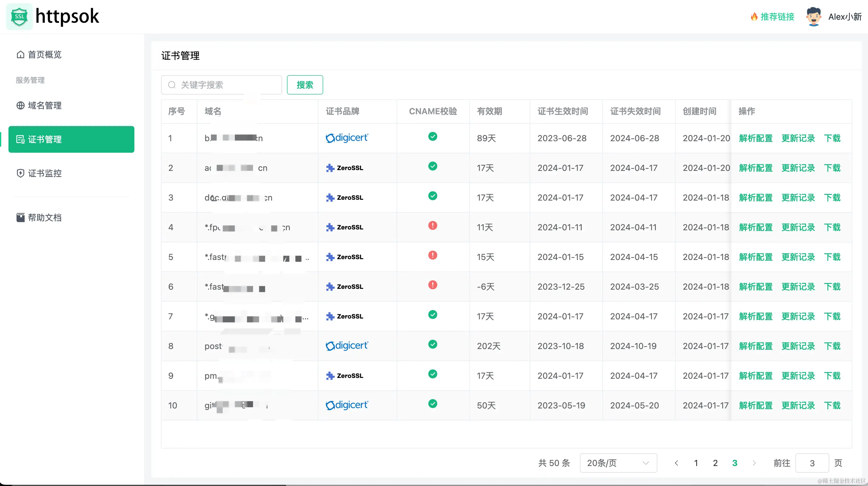Click the page jump input showing 3

812,463
